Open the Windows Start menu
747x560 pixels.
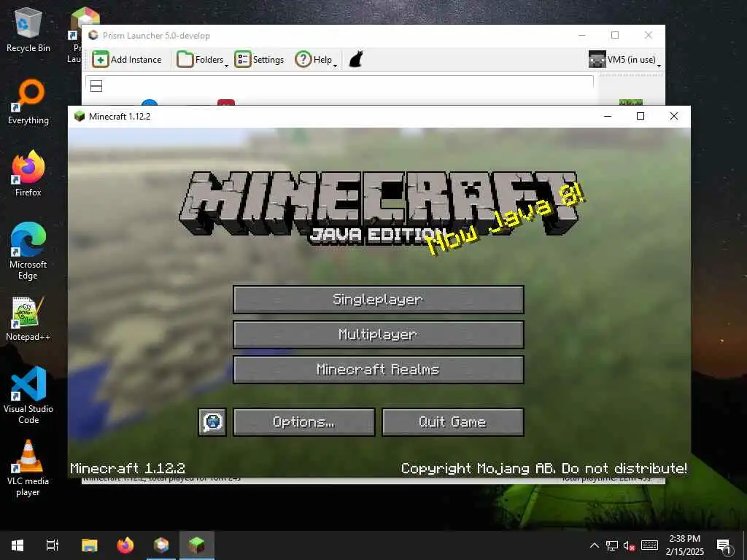click(x=18, y=545)
